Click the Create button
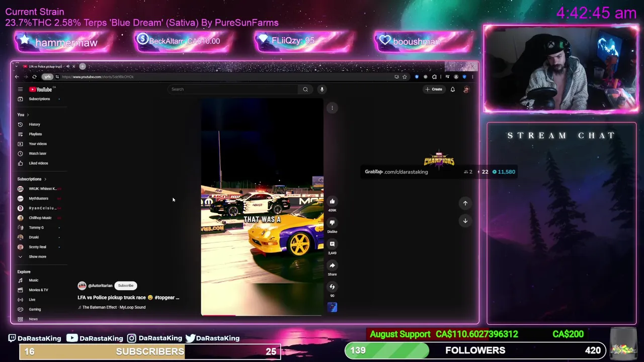The image size is (644, 362). tap(434, 89)
